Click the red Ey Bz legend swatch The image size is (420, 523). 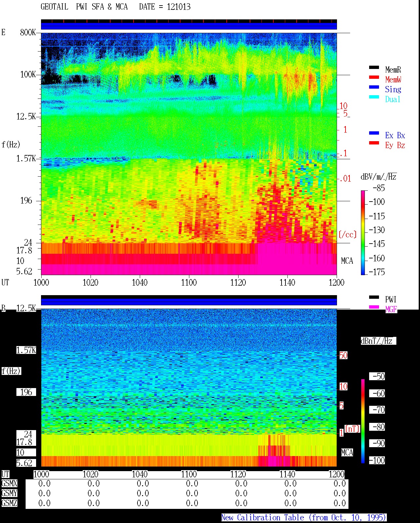[x=374, y=143]
